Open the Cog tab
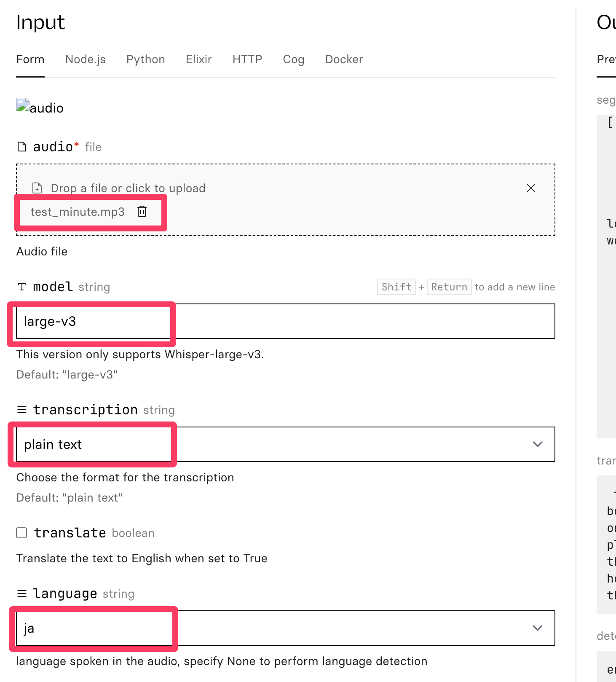 coord(293,59)
